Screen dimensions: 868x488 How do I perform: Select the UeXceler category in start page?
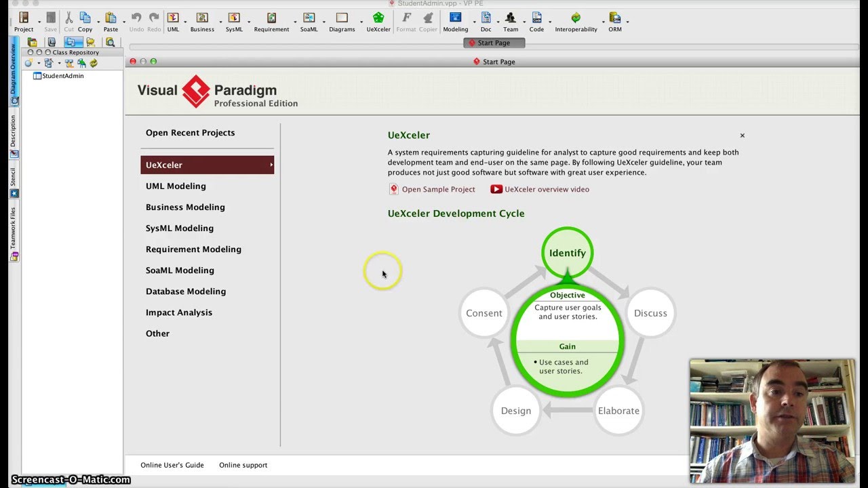[x=208, y=165]
